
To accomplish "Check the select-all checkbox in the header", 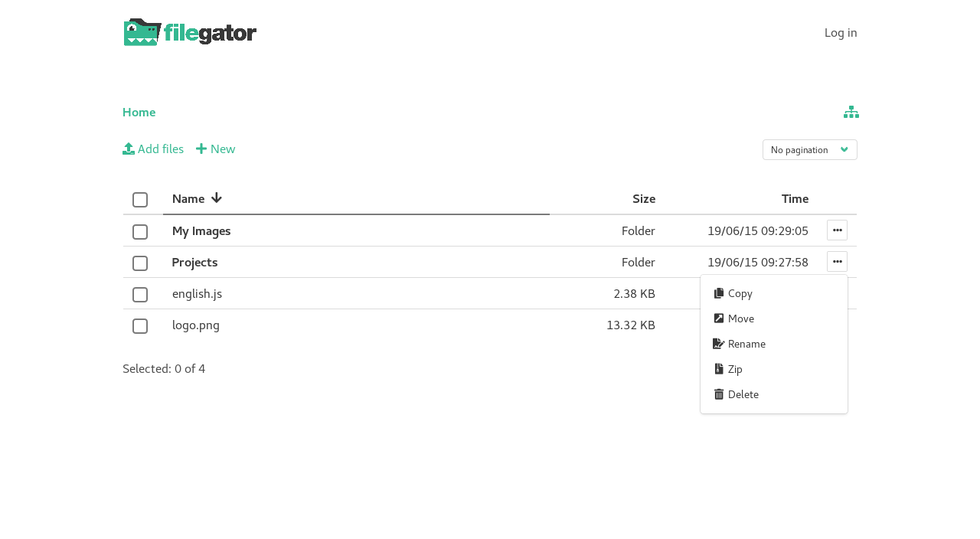I will point(139,200).
